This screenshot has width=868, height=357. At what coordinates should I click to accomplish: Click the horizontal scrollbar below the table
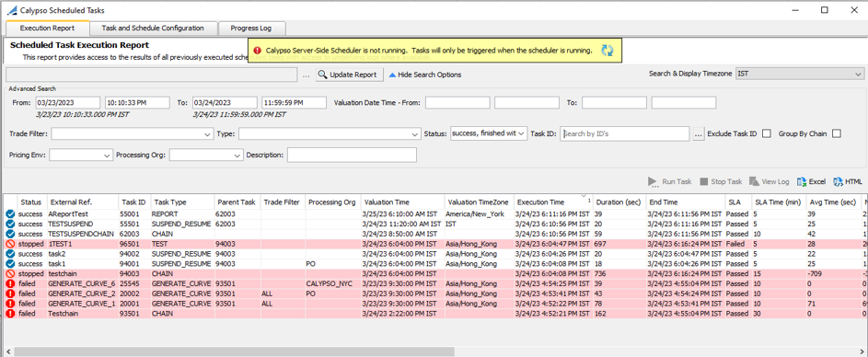click(234, 351)
